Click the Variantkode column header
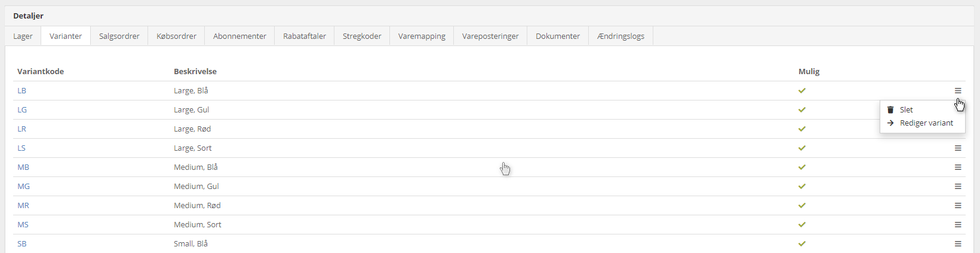 point(41,71)
